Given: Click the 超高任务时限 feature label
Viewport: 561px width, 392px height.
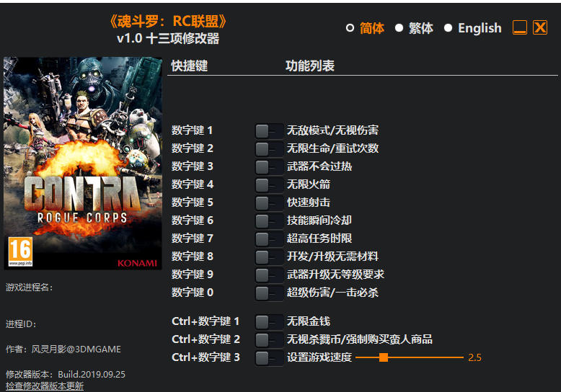Looking at the screenshot, I should pyautogui.click(x=319, y=239).
